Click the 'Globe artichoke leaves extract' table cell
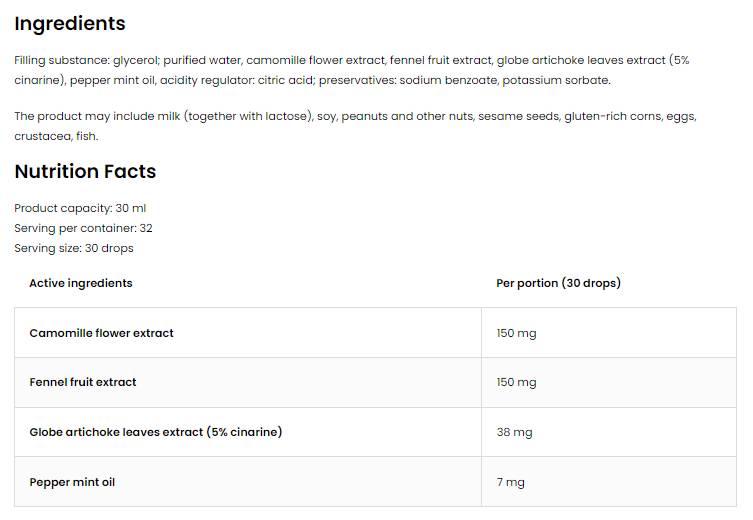The image size is (753, 520). pos(156,432)
